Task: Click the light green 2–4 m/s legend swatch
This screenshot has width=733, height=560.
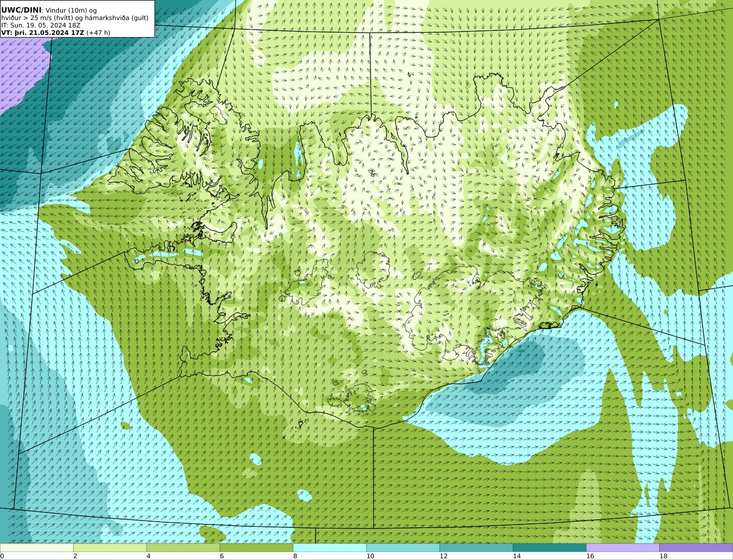Action: (x=110, y=548)
